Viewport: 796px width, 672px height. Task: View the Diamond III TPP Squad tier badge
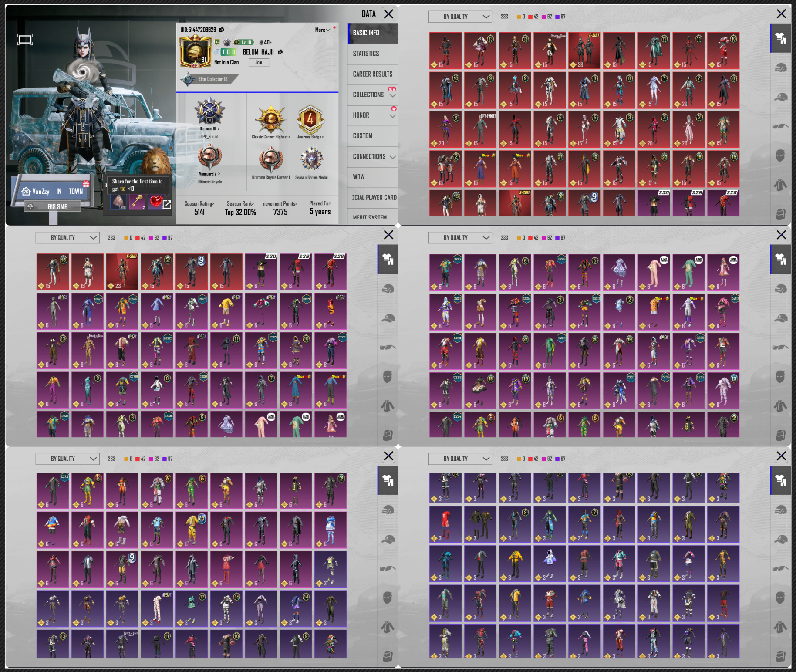[209, 111]
